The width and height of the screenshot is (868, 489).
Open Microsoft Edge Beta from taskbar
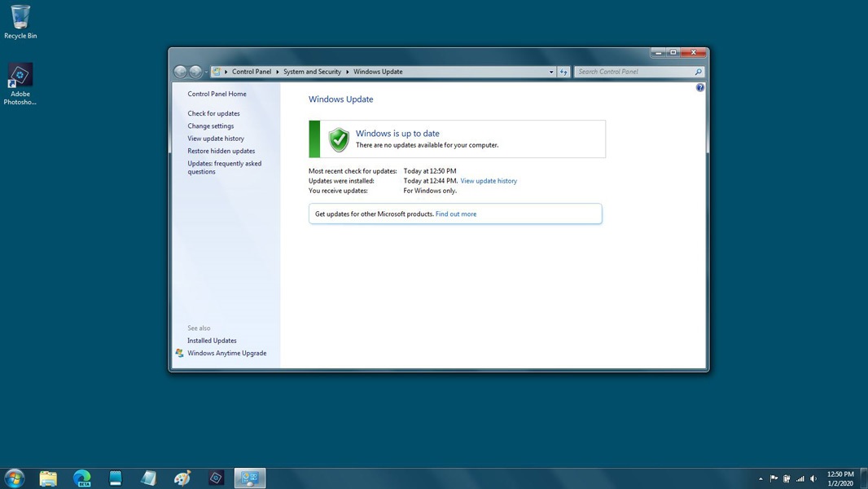[x=82, y=478]
